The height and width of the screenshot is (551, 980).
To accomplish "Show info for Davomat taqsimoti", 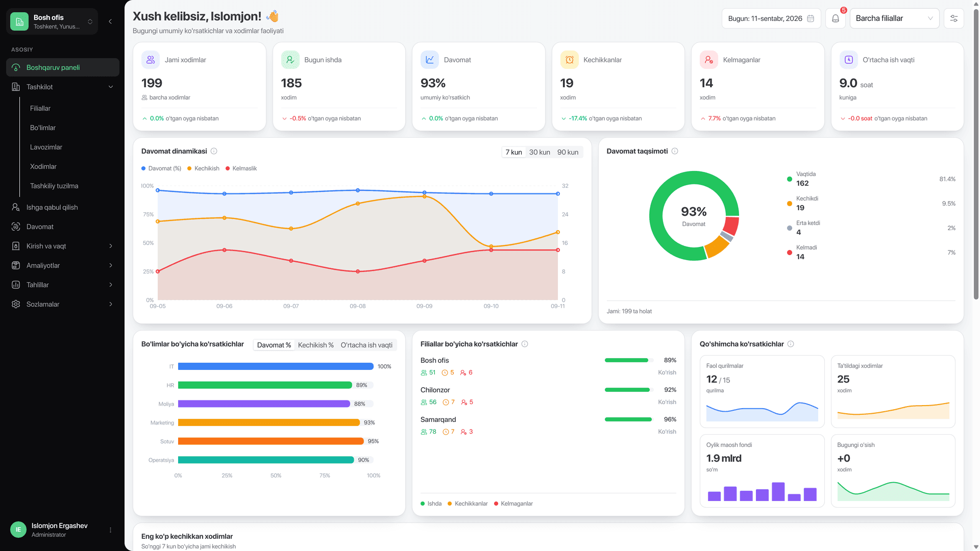I will coord(675,151).
